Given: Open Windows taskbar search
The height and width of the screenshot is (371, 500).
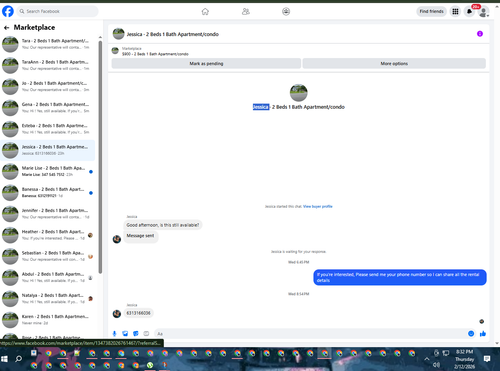Looking at the screenshot, I should coord(19,359).
